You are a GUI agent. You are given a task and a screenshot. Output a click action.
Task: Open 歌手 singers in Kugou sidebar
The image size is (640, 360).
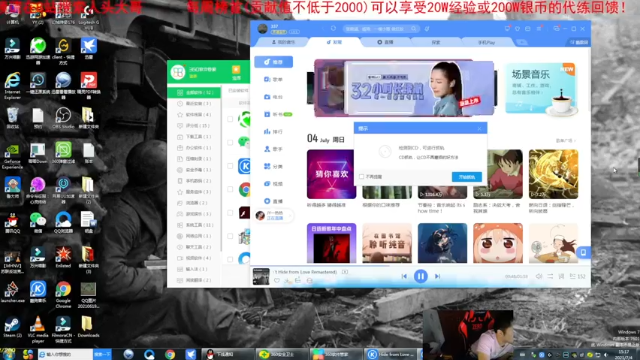[x=273, y=149]
